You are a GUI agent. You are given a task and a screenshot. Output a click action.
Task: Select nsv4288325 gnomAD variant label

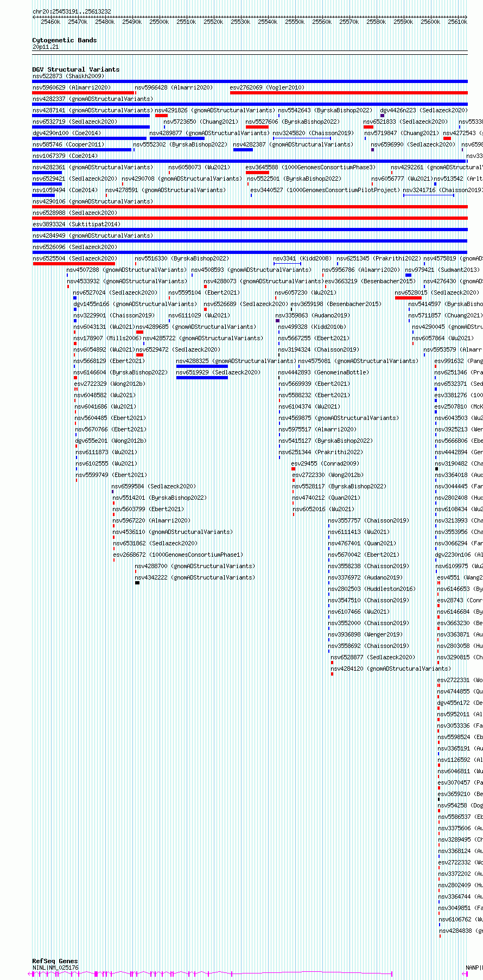[x=236, y=361]
